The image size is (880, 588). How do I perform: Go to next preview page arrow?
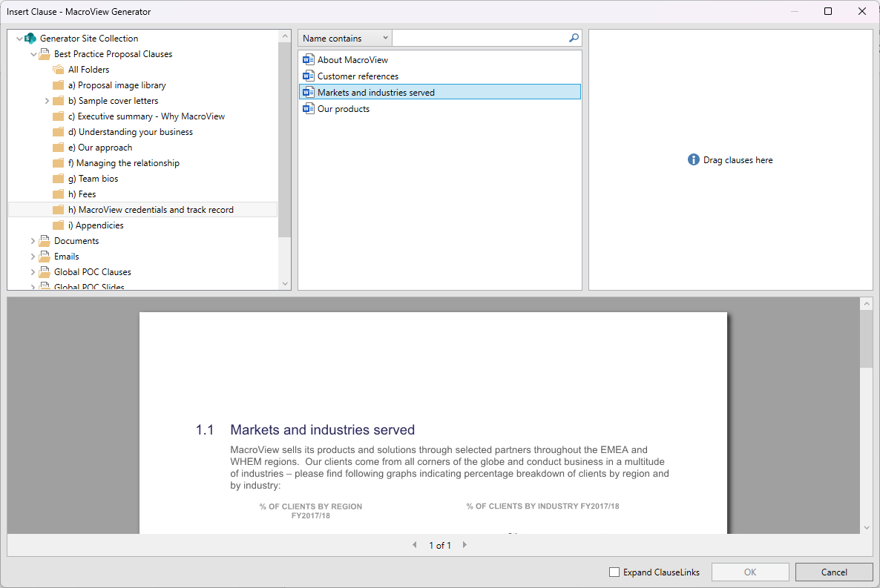464,545
